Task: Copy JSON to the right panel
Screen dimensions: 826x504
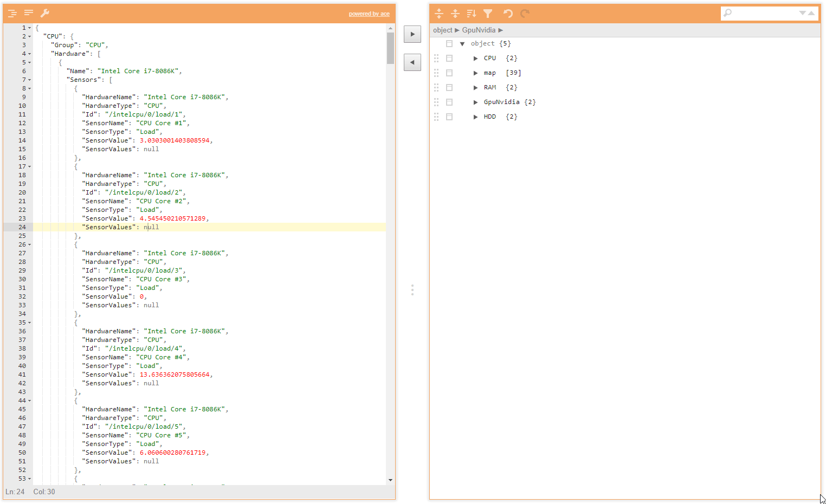Action: click(x=412, y=34)
